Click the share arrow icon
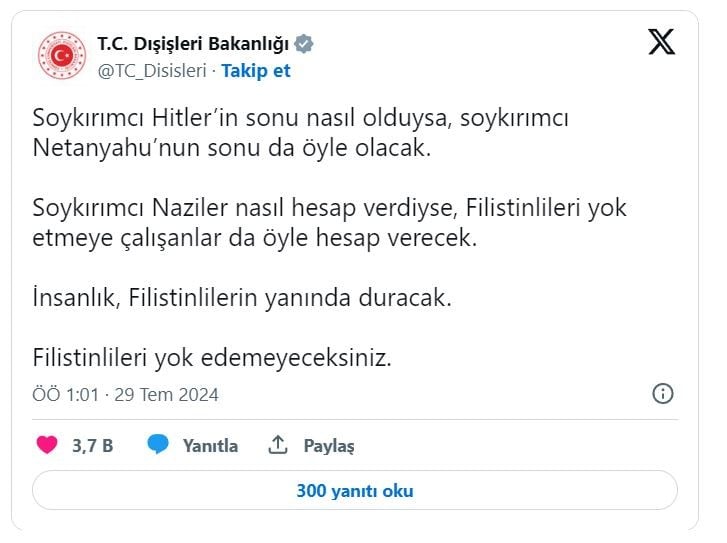Image resolution: width=727 pixels, height=543 pixels. [x=278, y=445]
